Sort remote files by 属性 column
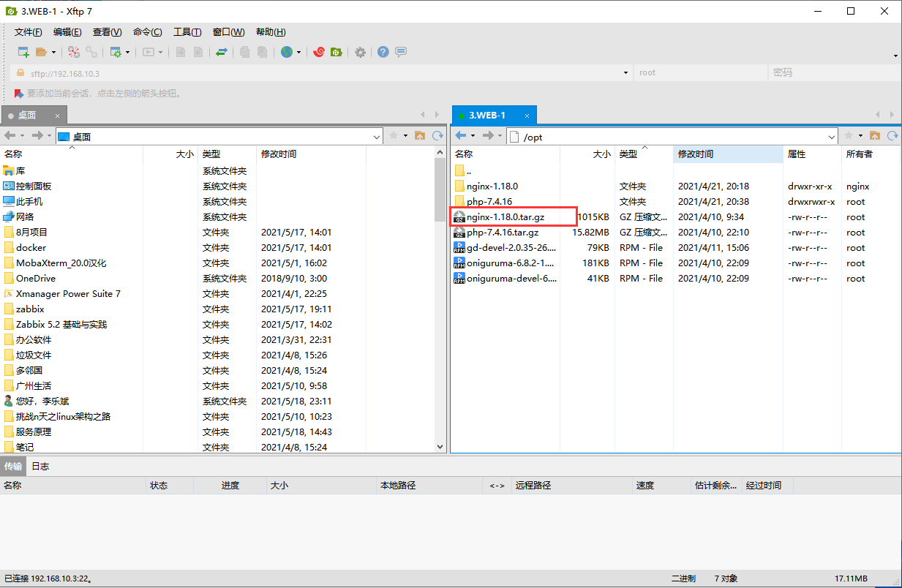Screen dimensions: 902x588 (x=812, y=154)
